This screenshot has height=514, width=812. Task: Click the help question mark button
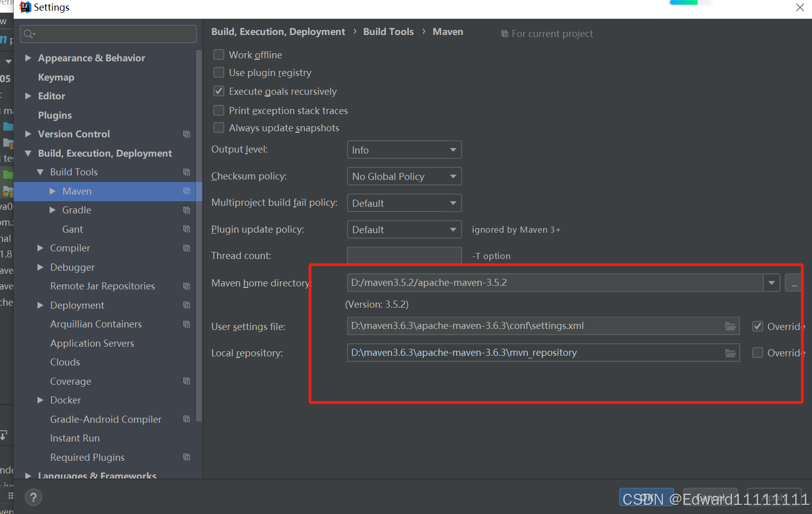tap(33, 497)
